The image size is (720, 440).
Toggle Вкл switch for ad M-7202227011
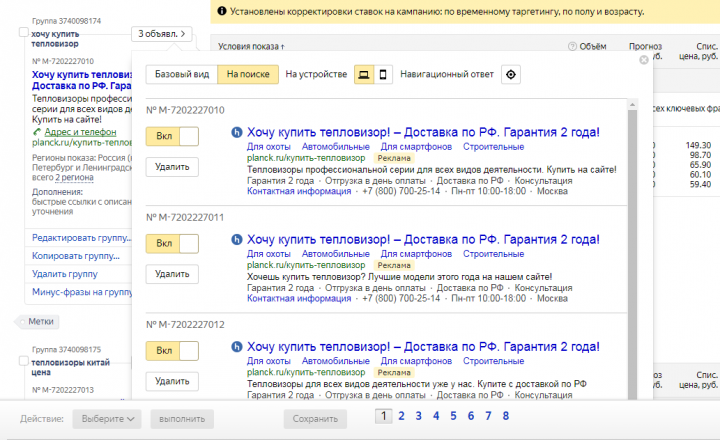click(172, 243)
